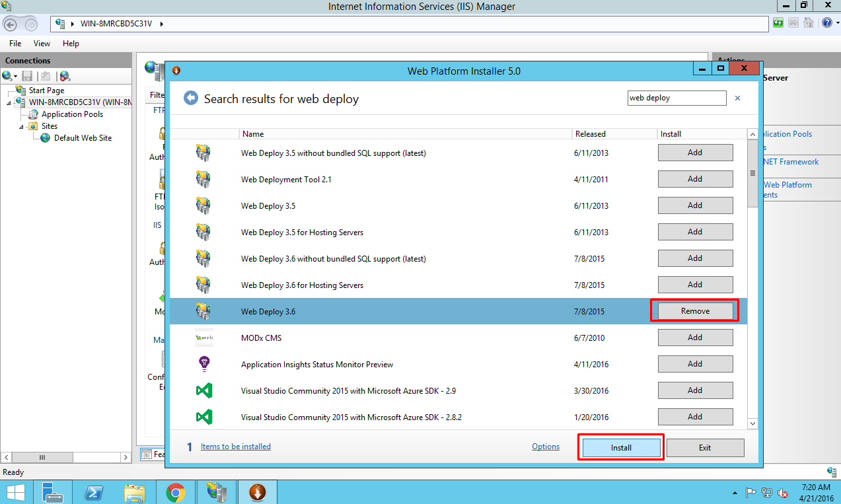Click IIS Manager back navigation arrow

[x=11, y=24]
